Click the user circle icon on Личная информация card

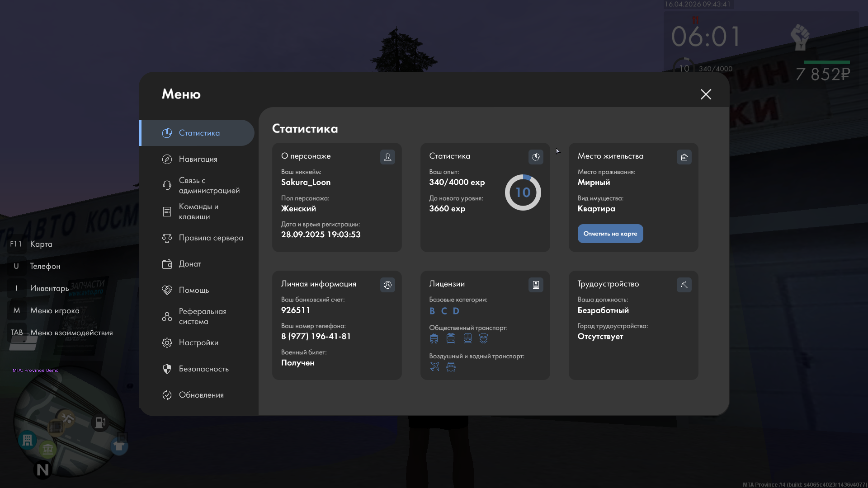[x=387, y=285]
